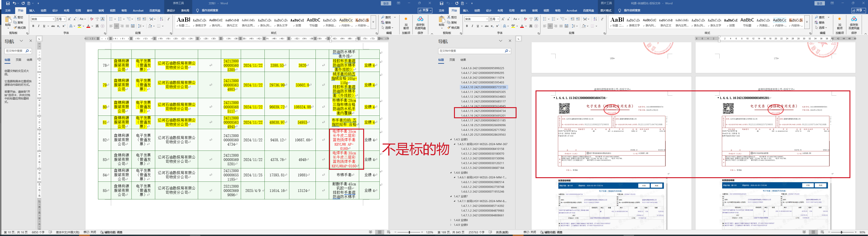The height and width of the screenshot is (236, 868).
Task: Apply distributed alignment in 文档1 ribbon
Action: [133, 26]
